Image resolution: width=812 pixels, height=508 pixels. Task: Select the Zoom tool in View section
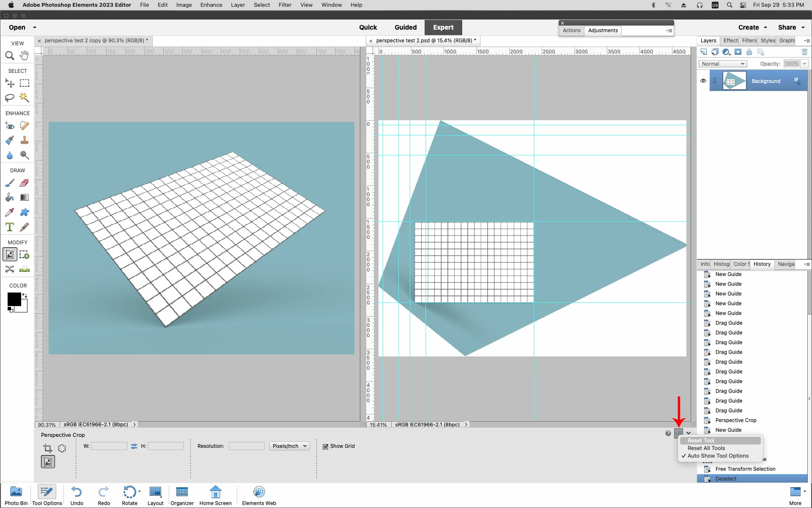9,55
